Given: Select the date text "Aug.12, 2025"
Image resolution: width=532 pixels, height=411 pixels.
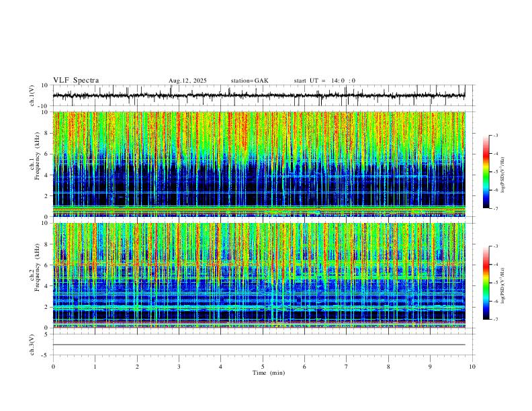Looking at the screenshot, I should coord(187,81).
